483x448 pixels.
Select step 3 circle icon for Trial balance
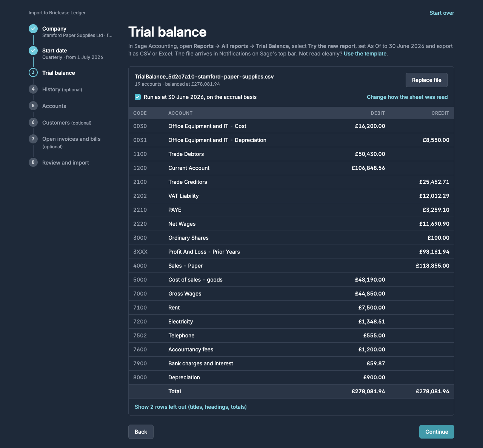pos(33,72)
